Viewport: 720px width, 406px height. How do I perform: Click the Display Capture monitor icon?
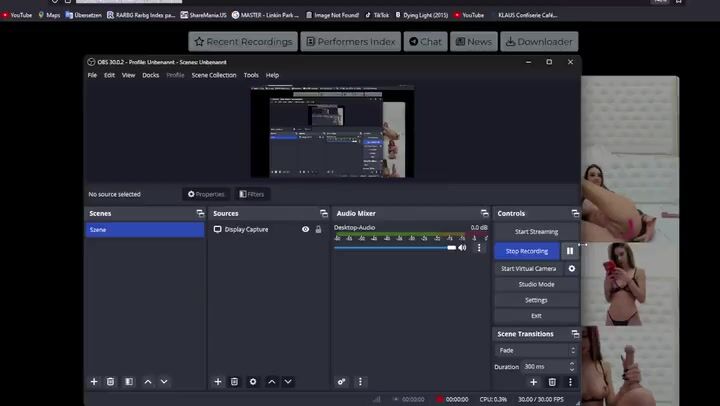[218, 229]
